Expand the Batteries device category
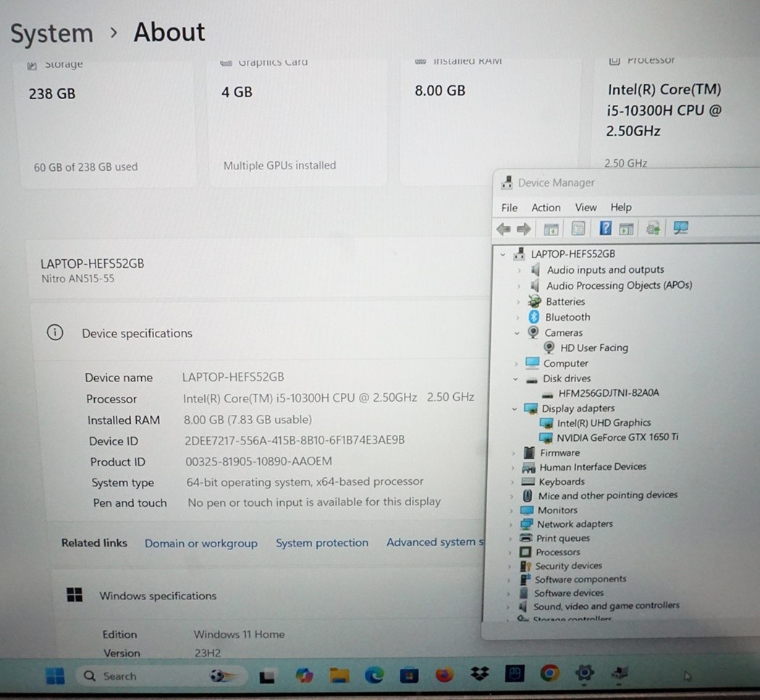The image size is (760, 700). pyautogui.click(x=518, y=302)
